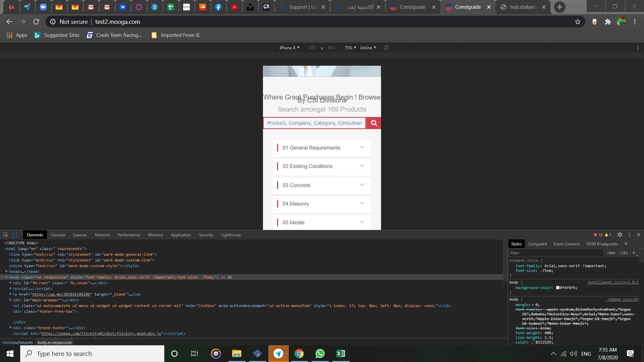Open Online throttling dropdown
This screenshot has width=644, height=362.
pos(368,48)
